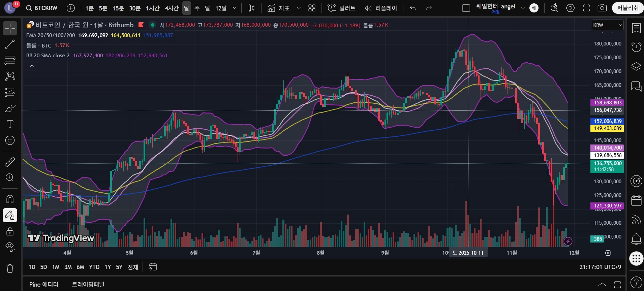The width and height of the screenshot is (644, 291).
Task: Activate the zoom in tool
Action: [x=10, y=177]
